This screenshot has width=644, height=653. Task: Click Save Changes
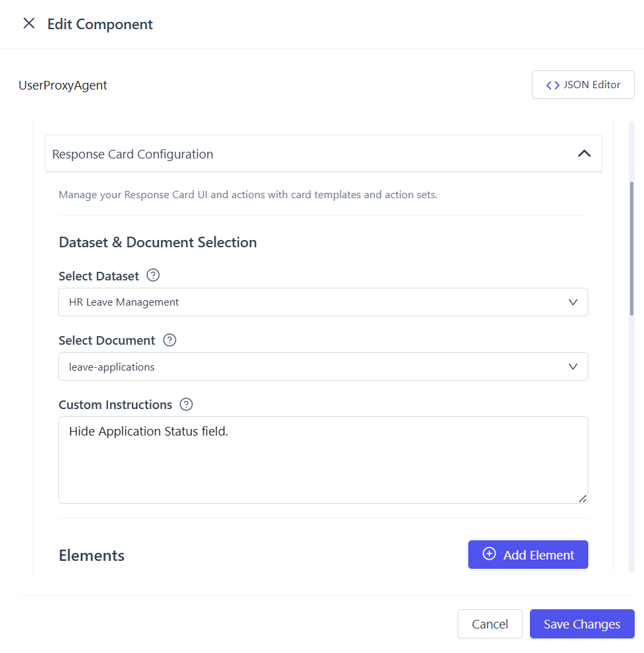(x=582, y=624)
